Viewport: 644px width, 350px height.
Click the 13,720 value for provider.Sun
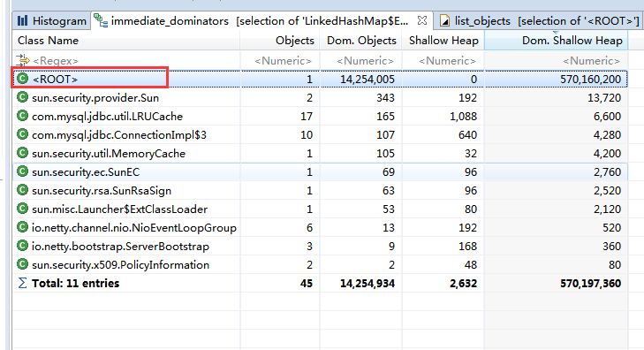pos(604,98)
